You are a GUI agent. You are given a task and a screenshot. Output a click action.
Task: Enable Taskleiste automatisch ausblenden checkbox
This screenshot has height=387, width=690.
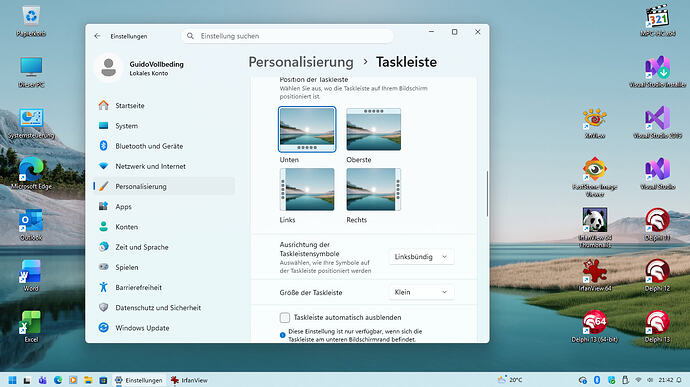click(x=285, y=317)
